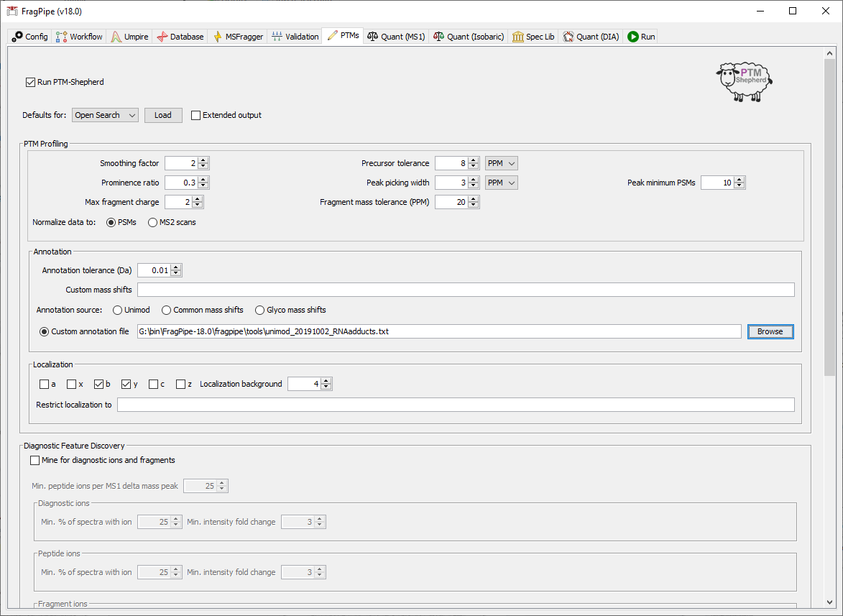
Task: Click the Validation tab icon
Action: pyautogui.click(x=277, y=37)
